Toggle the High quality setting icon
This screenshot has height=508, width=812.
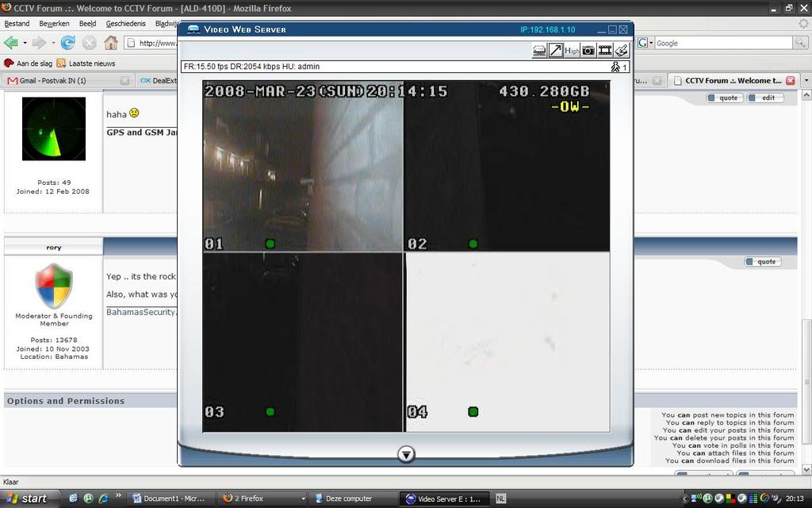click(572, 50)
